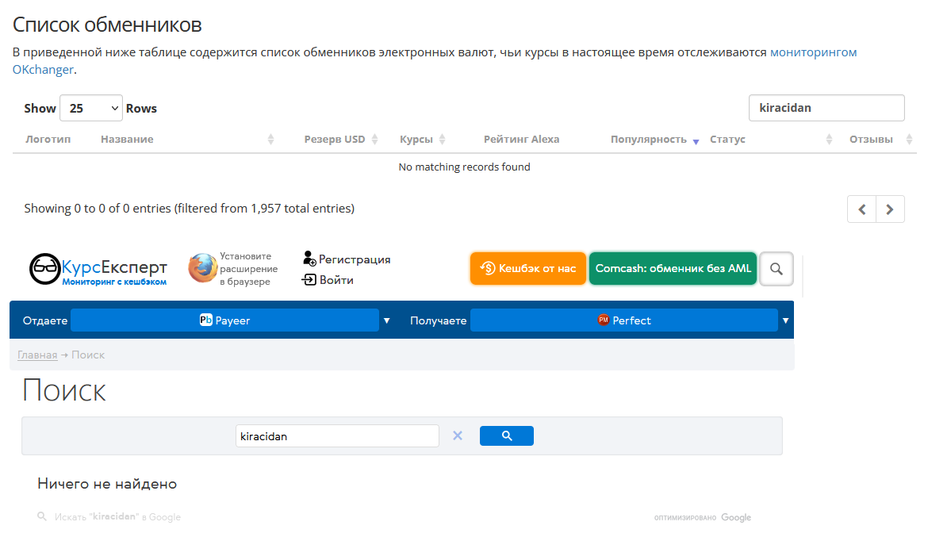Screen dimensions: 928x560
Task: Click the 'Showing 0 to 0 of 0 entries' text
Action: point(190,209)
